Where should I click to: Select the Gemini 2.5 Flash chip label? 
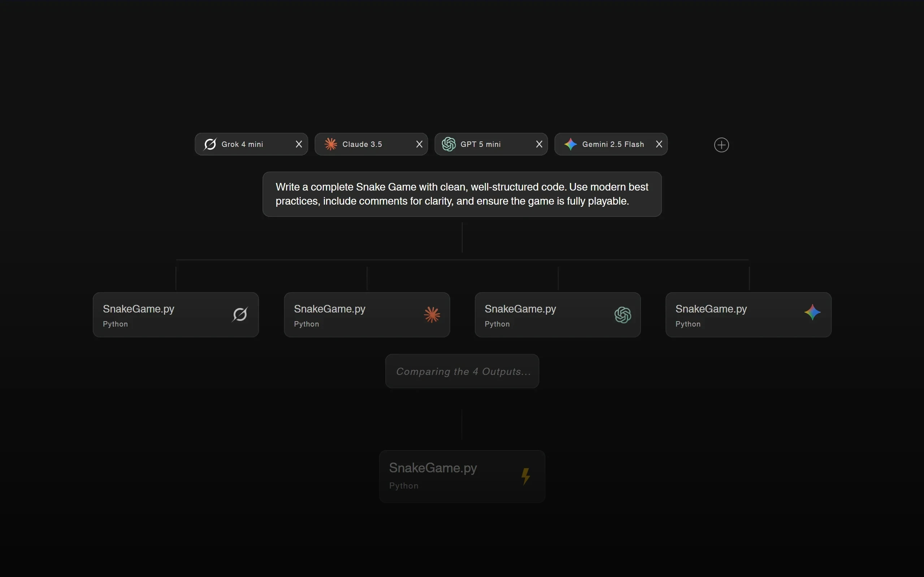click(613, 144)
